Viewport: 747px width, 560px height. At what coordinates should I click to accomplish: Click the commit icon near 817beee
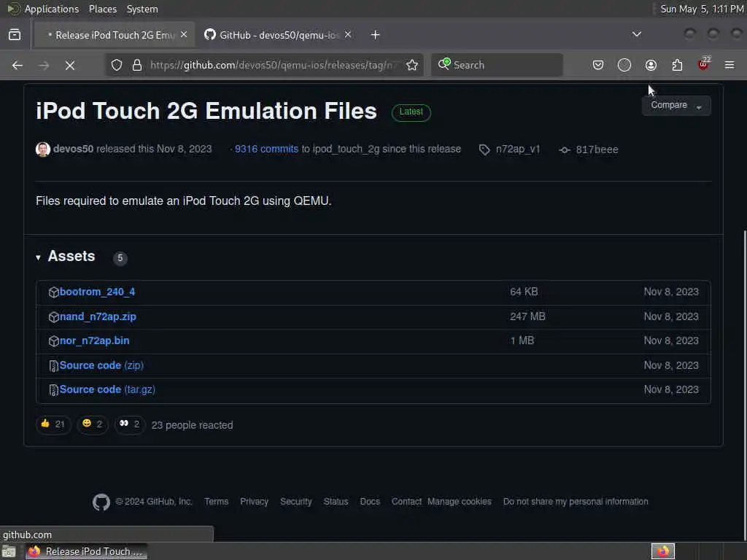(565, 150)
